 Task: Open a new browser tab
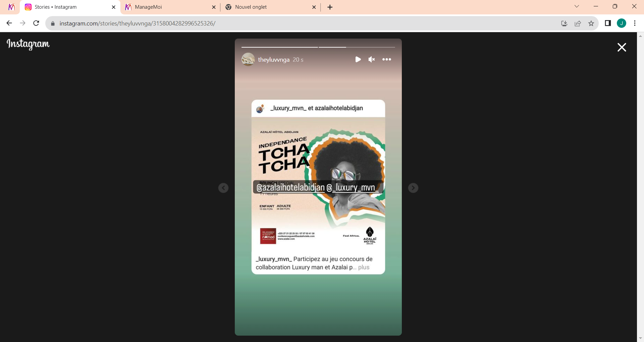pos(330,7)
